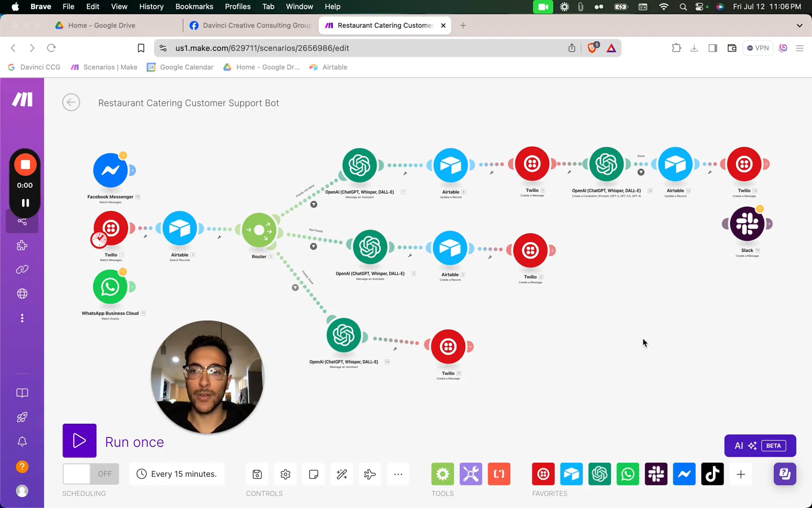Click the plus to add a favorite
812x508 pixels.
pos(741,474)
